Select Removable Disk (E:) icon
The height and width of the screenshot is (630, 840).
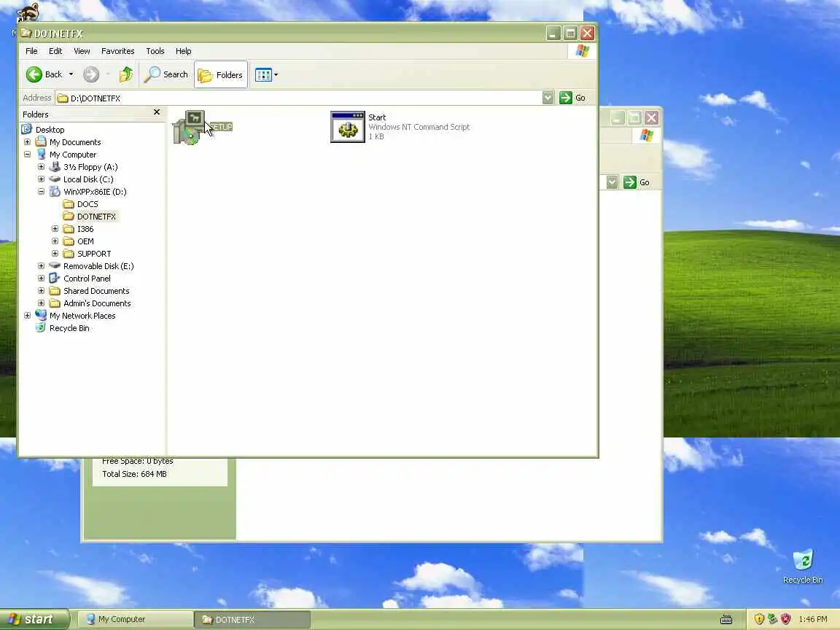[x=55, y=265]
